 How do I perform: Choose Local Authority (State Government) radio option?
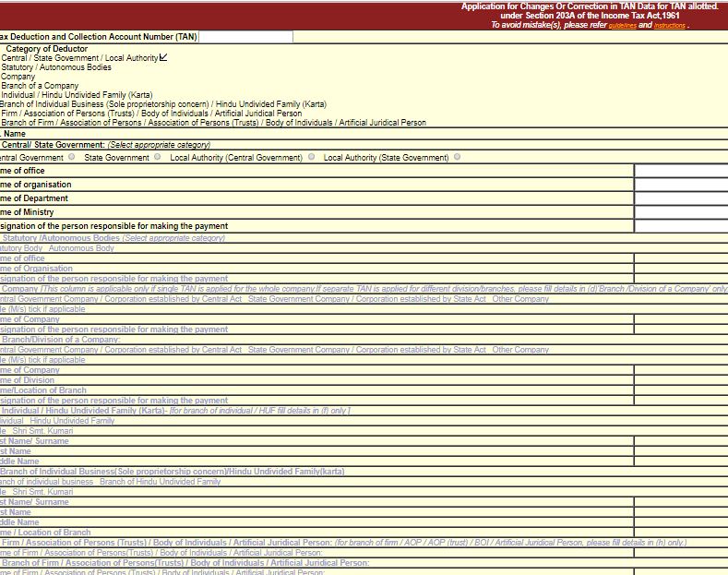click(458, 157)
